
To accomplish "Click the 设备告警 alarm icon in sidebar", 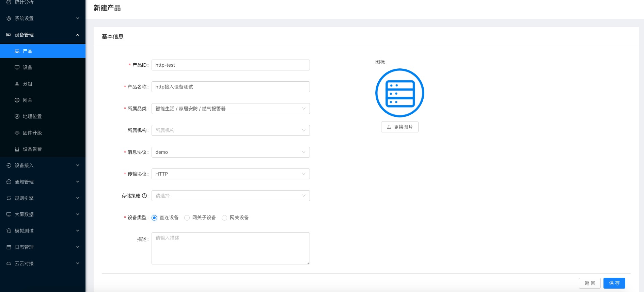I will (17, 149).
